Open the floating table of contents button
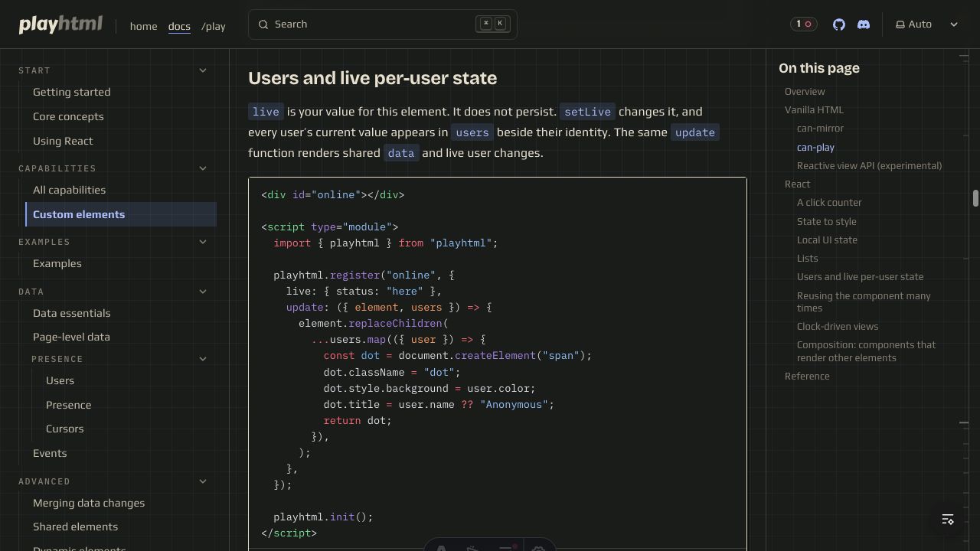Image resolution: width=980 pixels, height=551 pixels. pyautogui.click(x=948, y=520)
